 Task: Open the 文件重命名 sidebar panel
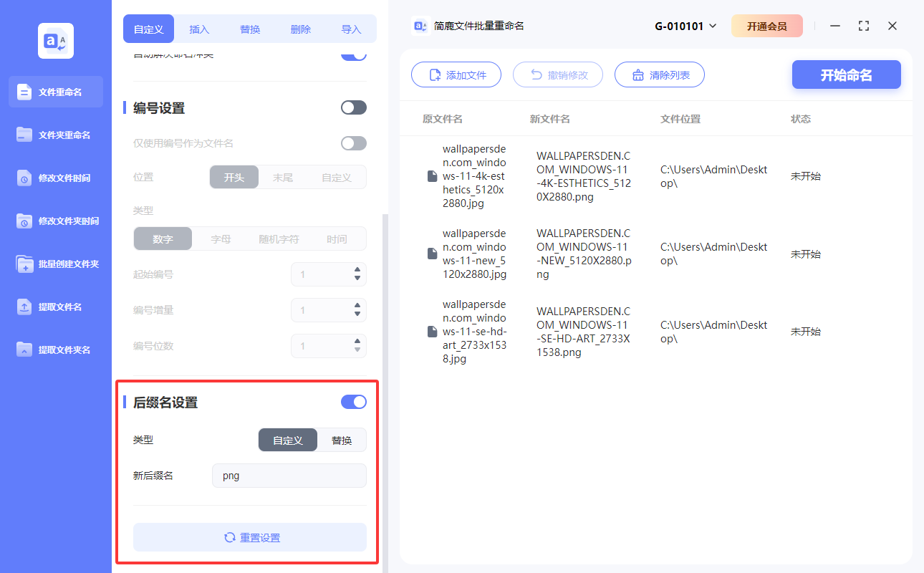(55, 92)
